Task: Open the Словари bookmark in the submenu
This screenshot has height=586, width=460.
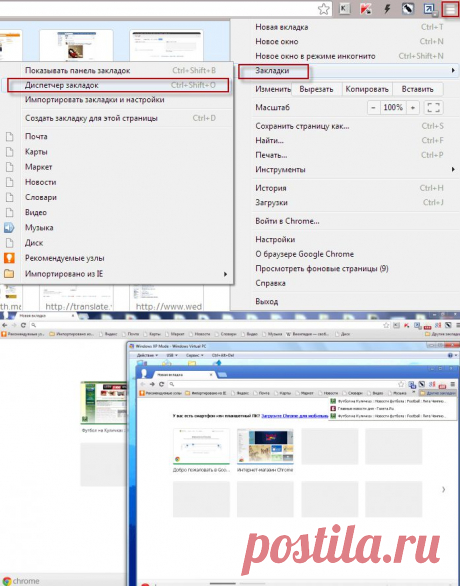Action: pyautogui.click(x=41, y=197)
